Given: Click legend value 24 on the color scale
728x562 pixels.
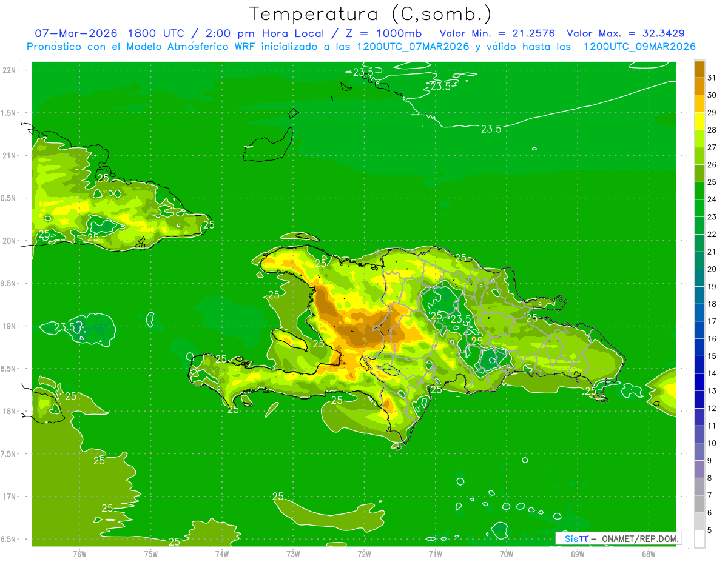Looking at the screenshot, I should tap(712, 199).
